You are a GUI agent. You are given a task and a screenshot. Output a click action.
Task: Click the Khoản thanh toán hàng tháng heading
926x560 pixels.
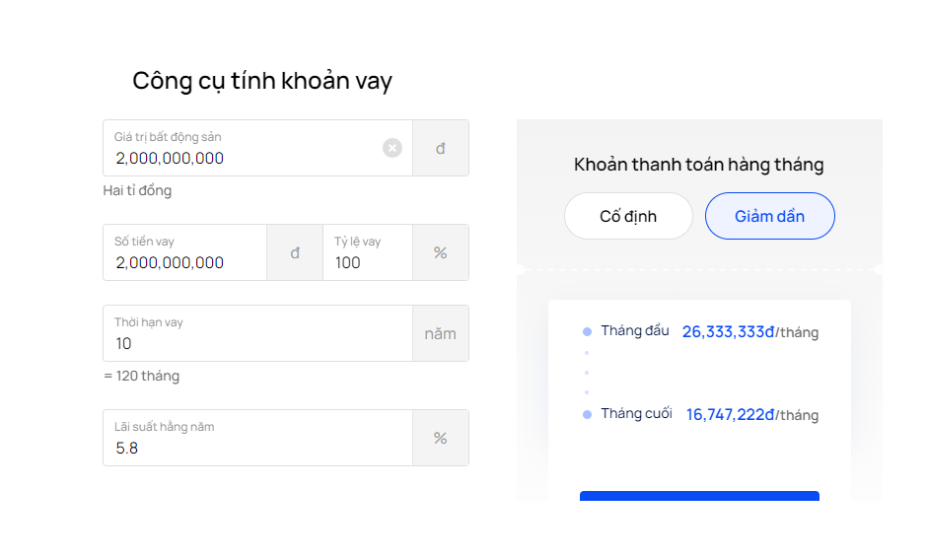point(698,165)
